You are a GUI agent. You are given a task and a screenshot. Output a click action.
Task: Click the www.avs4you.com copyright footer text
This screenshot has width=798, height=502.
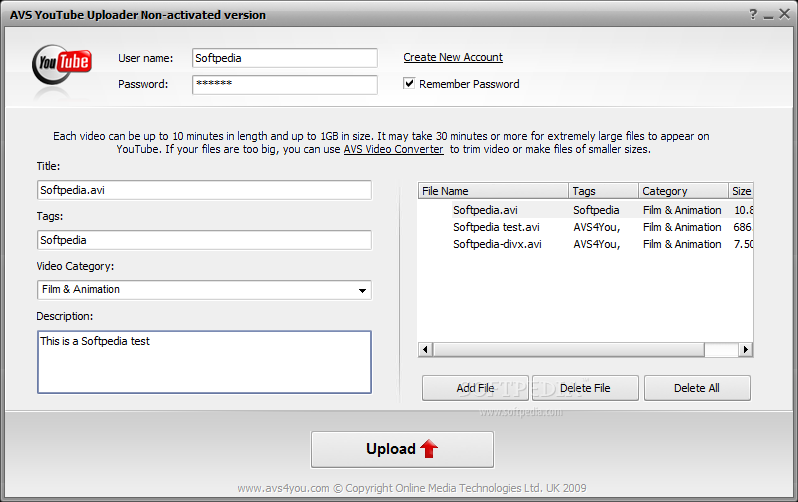click(412, 488)
